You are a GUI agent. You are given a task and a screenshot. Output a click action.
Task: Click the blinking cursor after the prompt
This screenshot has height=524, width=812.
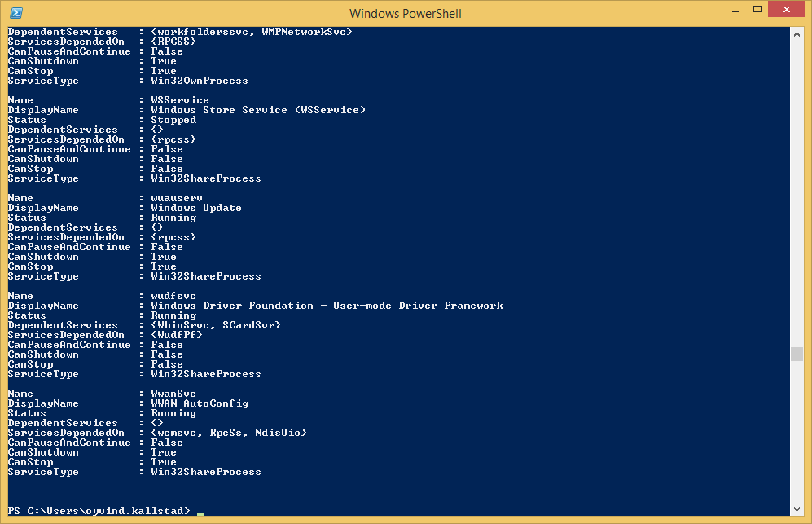coord(200,513)
